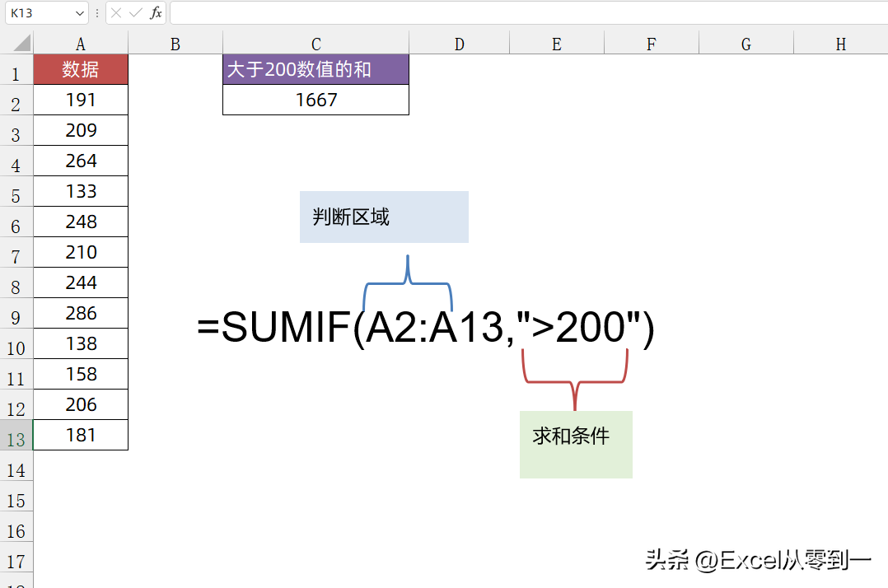Select the result cell showing 1667
Viewport: 888px width, 588px height.
315,100
